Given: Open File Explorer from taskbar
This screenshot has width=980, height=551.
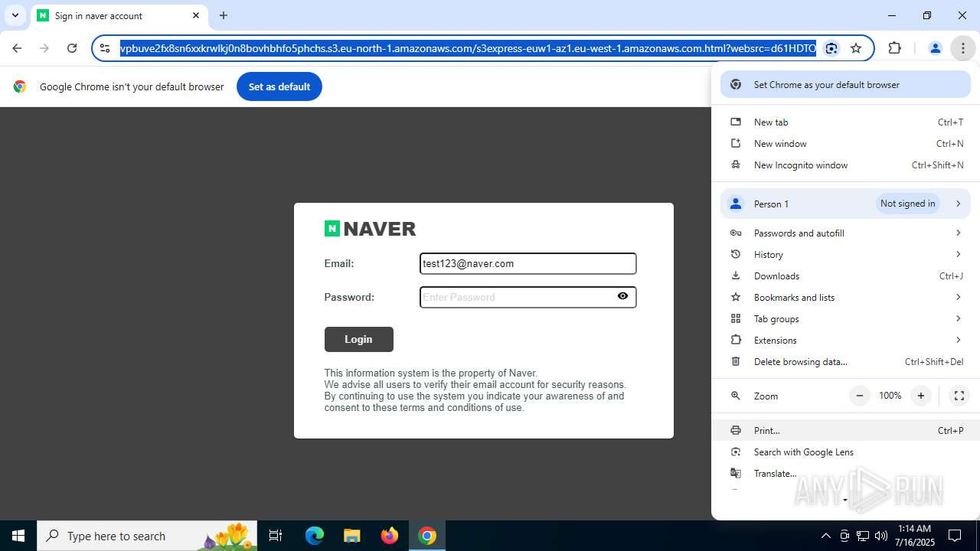Looking at the screenshot, I should point(351,536).
